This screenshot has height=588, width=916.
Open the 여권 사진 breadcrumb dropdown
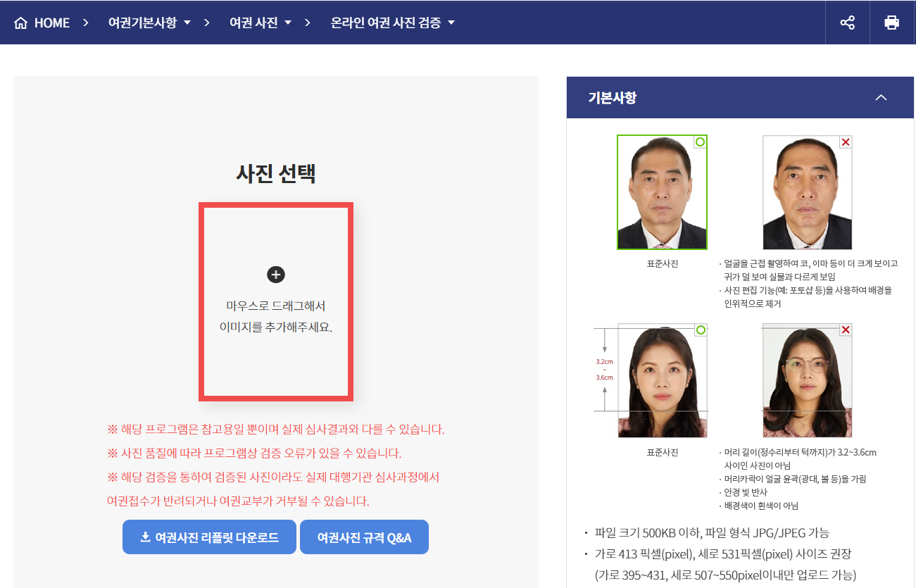(x=261, y=23)
